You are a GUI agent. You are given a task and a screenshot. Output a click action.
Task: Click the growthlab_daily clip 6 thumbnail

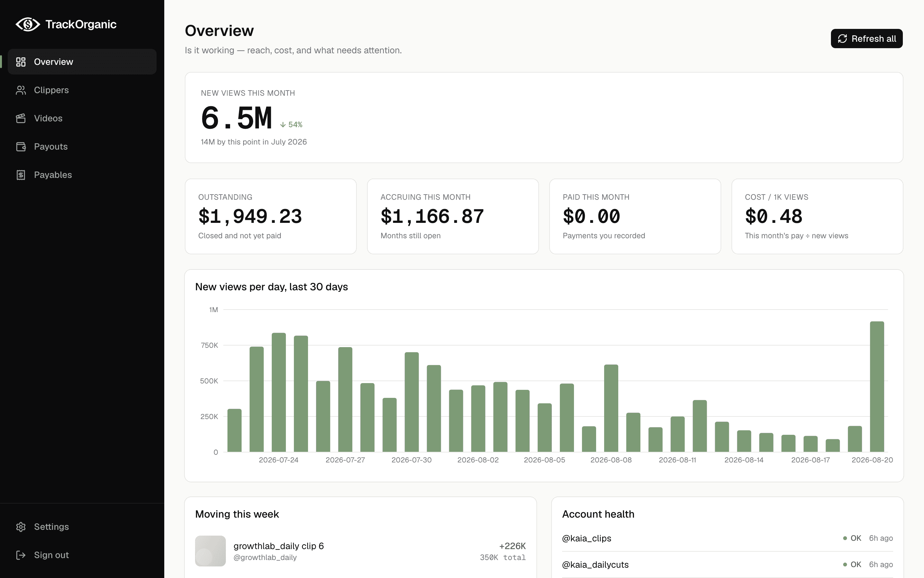coord(210,551)
